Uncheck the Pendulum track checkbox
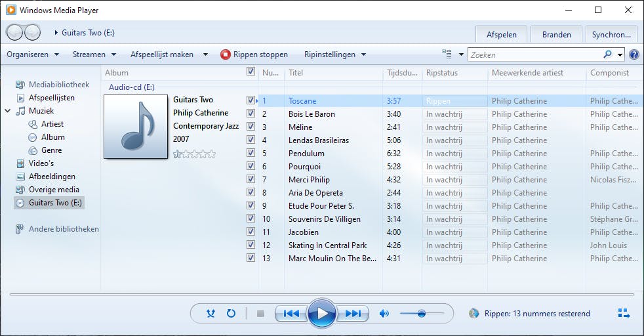The height and width of the screenshot is (336, 644). (x=251, y=152)
